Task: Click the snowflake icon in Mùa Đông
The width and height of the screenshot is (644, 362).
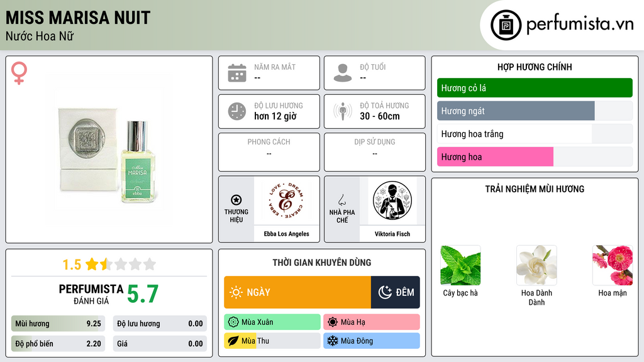Action: tap(333, 341)
